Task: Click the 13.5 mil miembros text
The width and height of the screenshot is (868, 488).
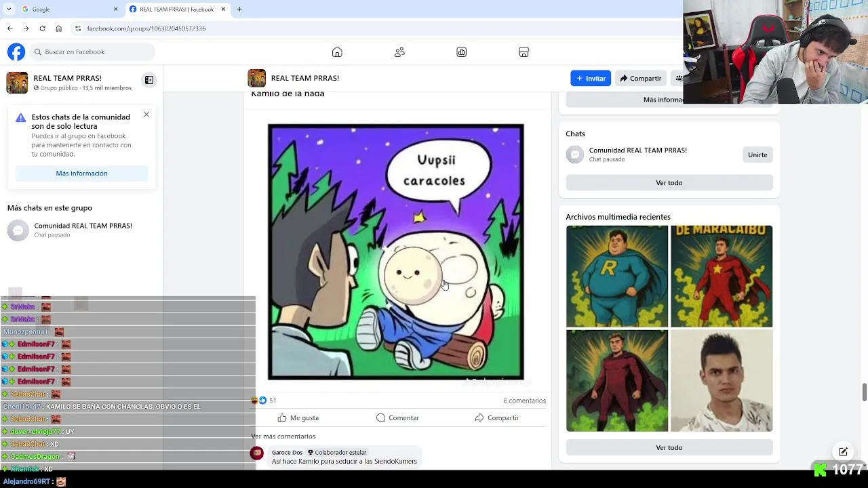Action: click(107, 88)
